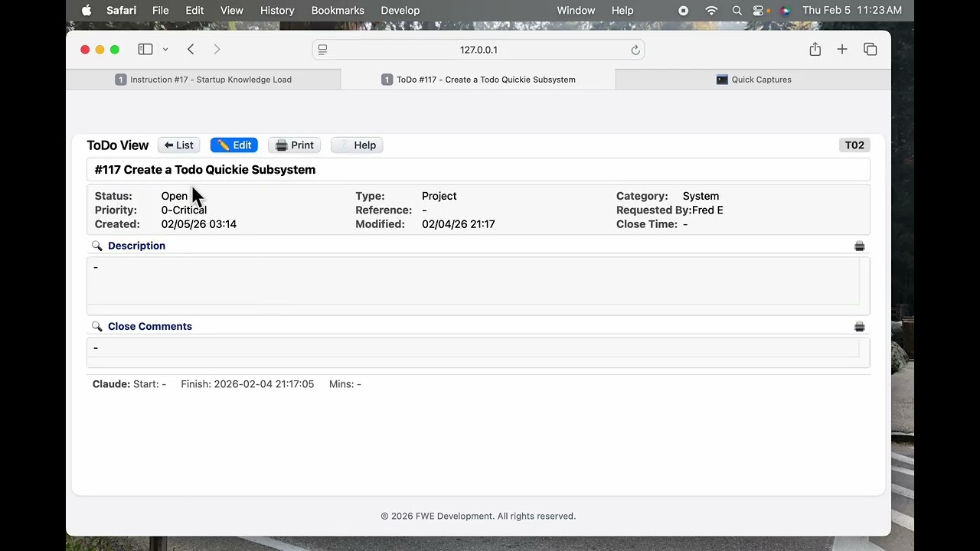
Task: Switch to Quick Captures tab
Action: [753, 80]
